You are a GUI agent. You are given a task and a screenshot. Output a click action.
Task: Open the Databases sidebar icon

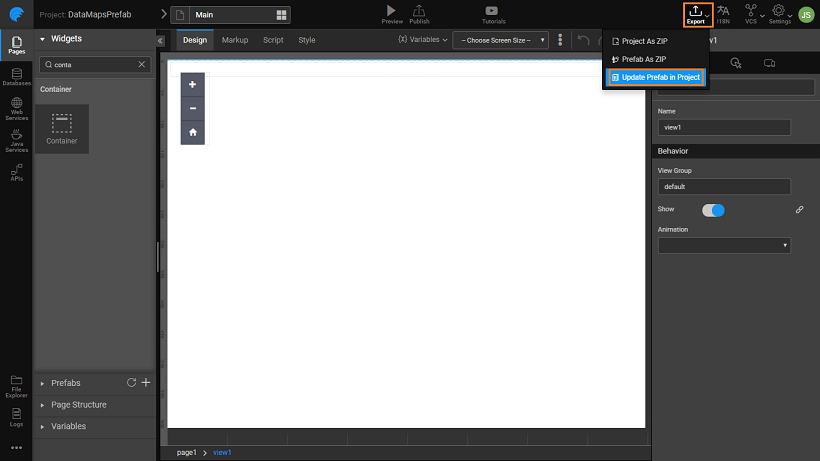15,76
